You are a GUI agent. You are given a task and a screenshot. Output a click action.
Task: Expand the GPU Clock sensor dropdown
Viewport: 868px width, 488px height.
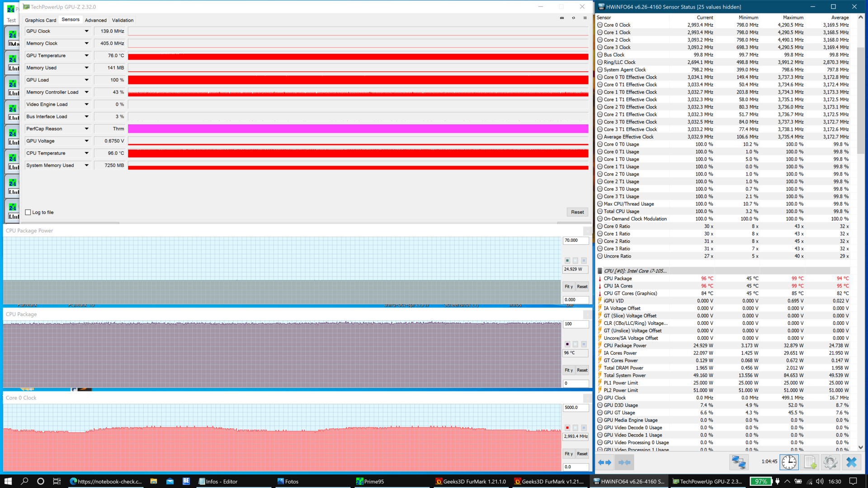coord(86,31)
